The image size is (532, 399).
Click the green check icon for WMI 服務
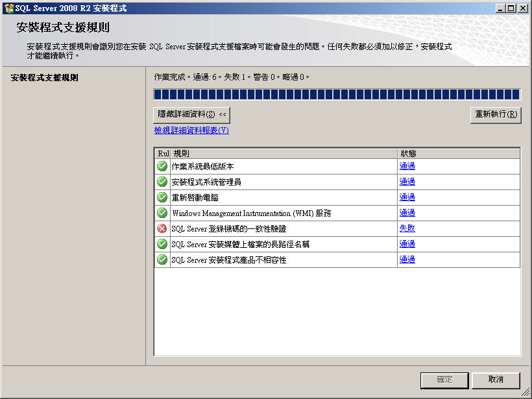tap(162, 213)
